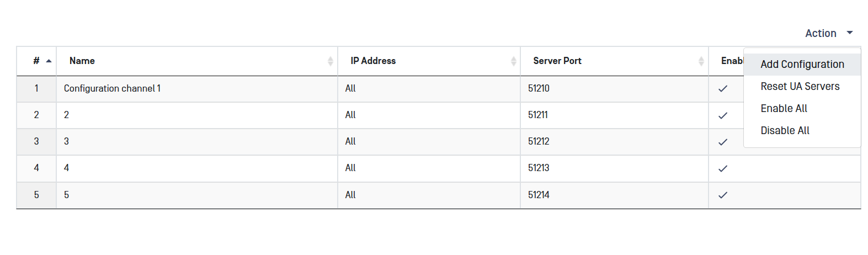868x255 pixels.
Task: Click ascending sort arrow beside # header
Action: point(49,61)
